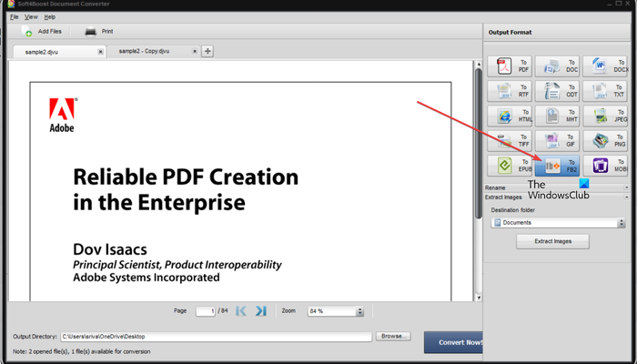Switch to the sample2.djvu tab
637x364 pixels.
pos(59,52)
